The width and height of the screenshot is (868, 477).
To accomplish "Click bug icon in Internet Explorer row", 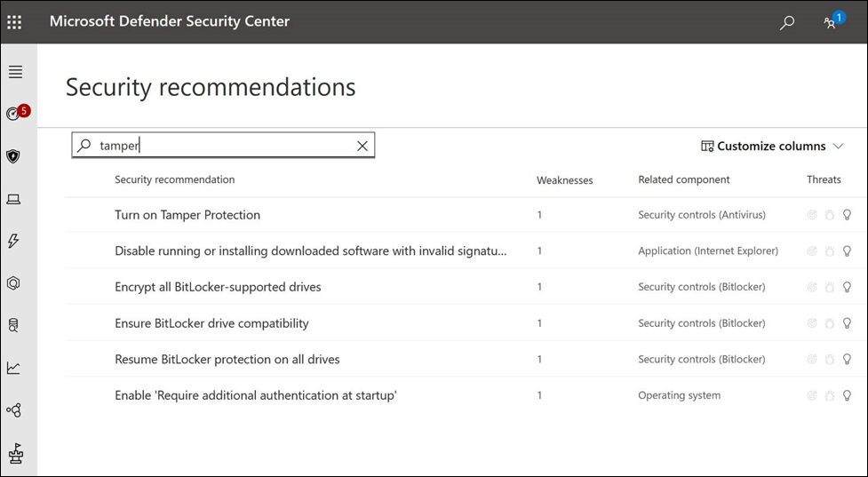I will click(829, 250).
